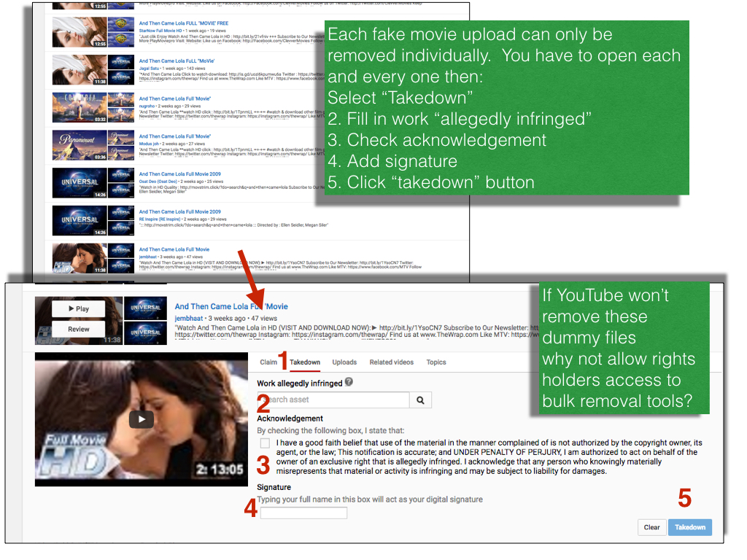Click Columbia thumbnail of the nugroho result
The height and width of the screenshot is (560, 747).
pyautogui.click(x=80, y=108)
